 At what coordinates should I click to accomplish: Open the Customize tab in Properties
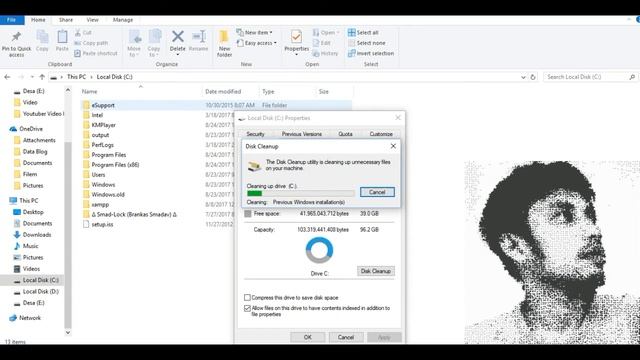(381, 134)
